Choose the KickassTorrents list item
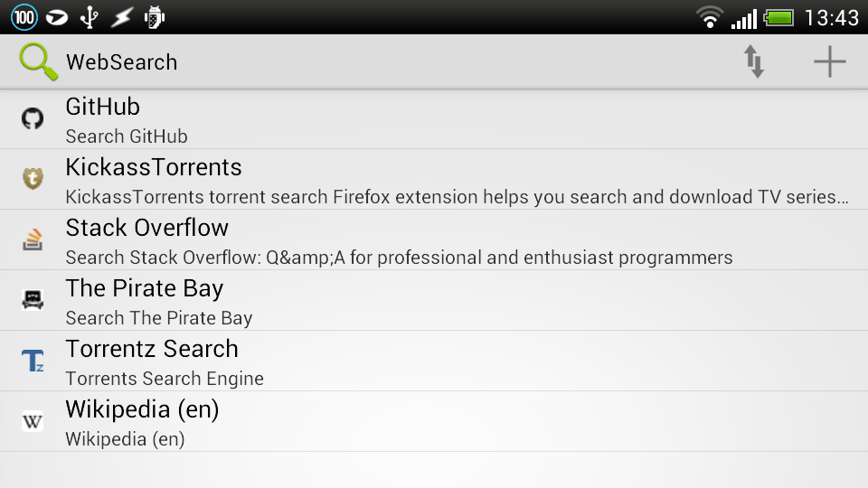Image resolution: width=868 pixels, height=488 pixels. (434, 179)
